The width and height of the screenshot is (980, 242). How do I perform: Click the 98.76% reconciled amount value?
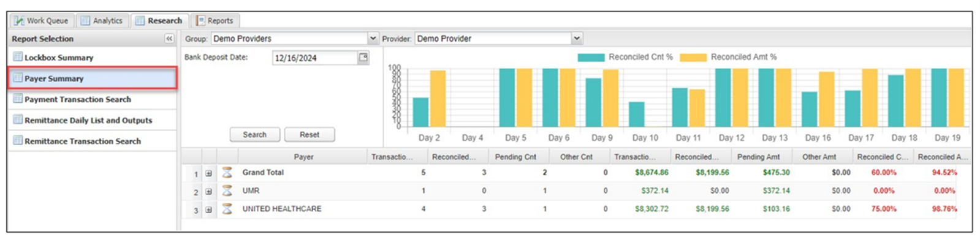(x=944, y=209)
